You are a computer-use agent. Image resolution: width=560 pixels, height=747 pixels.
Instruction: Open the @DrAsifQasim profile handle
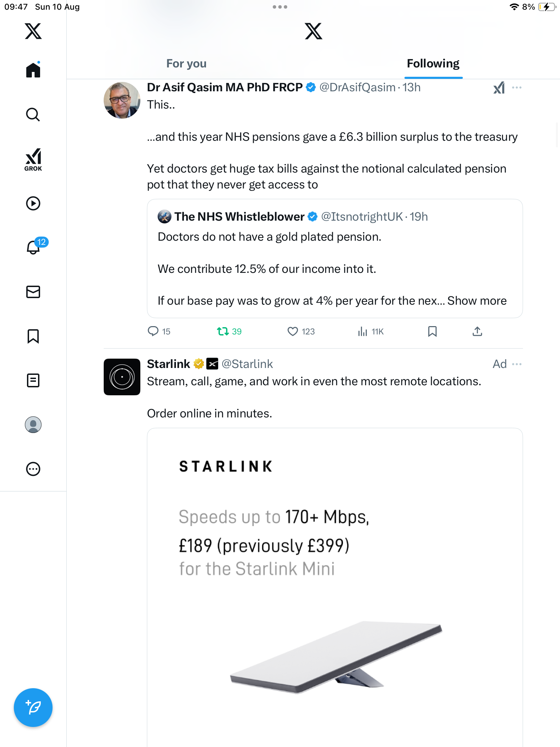tap(357, 87)
